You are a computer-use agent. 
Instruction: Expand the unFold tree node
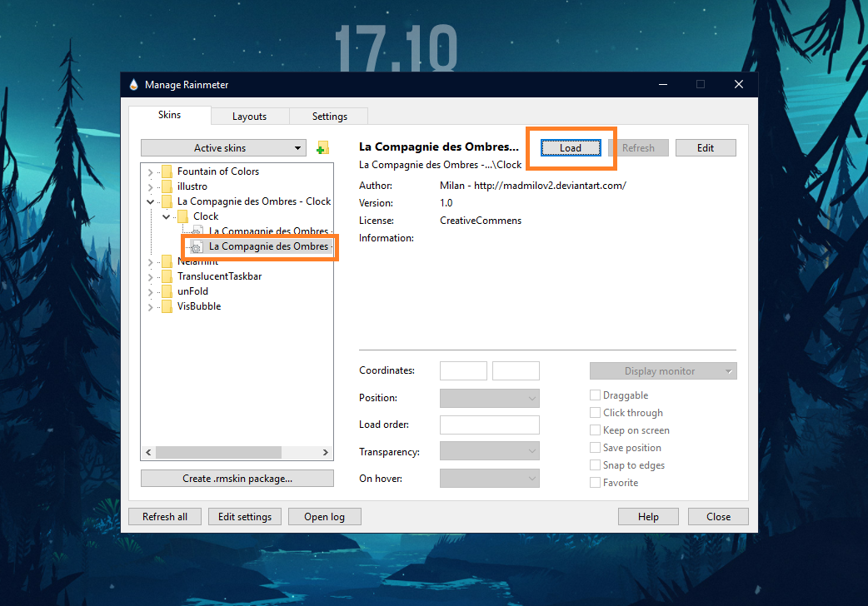click(x=150, y=291)
